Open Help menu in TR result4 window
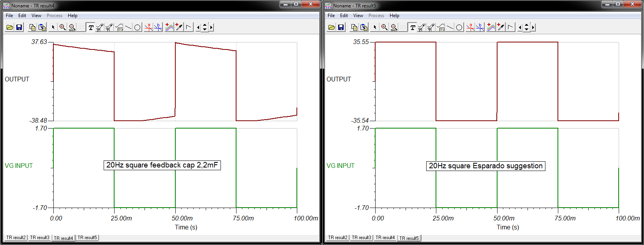This screenshot has height=245, width=644. coord(72,16)
